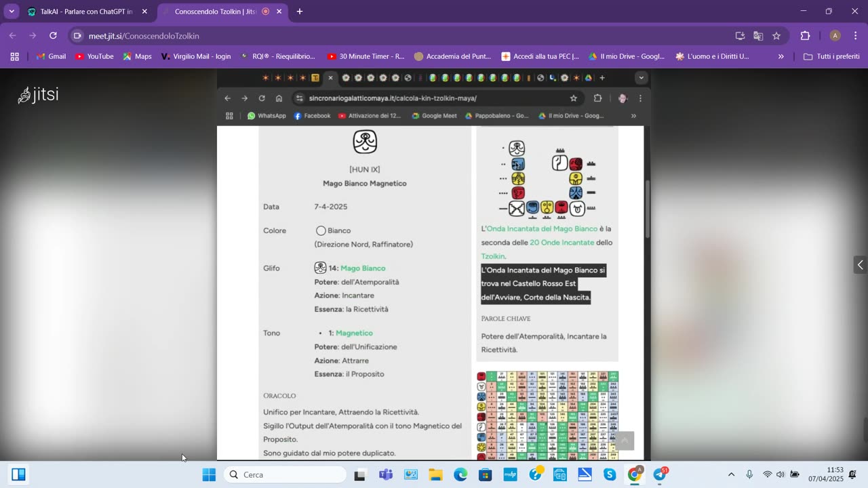Switch to the TalkAI ChatGPT tab

click(x=87, y=12)
